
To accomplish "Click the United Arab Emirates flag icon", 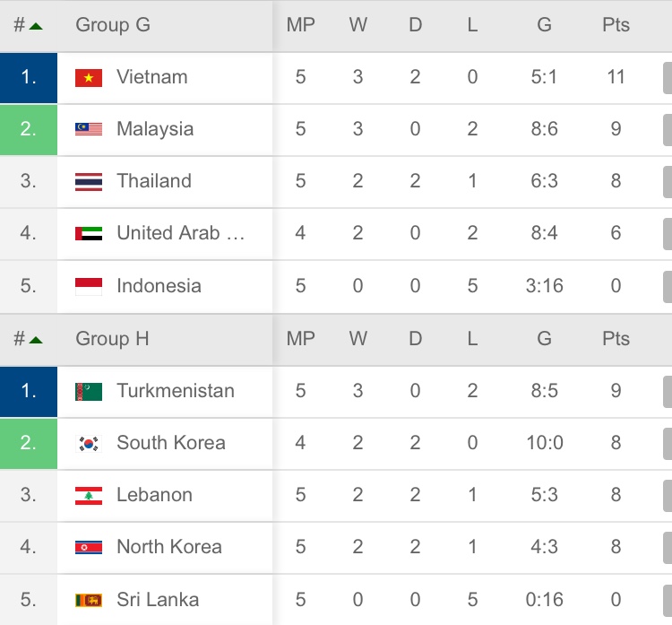I will pyautogui.click(x=89, y=234).
